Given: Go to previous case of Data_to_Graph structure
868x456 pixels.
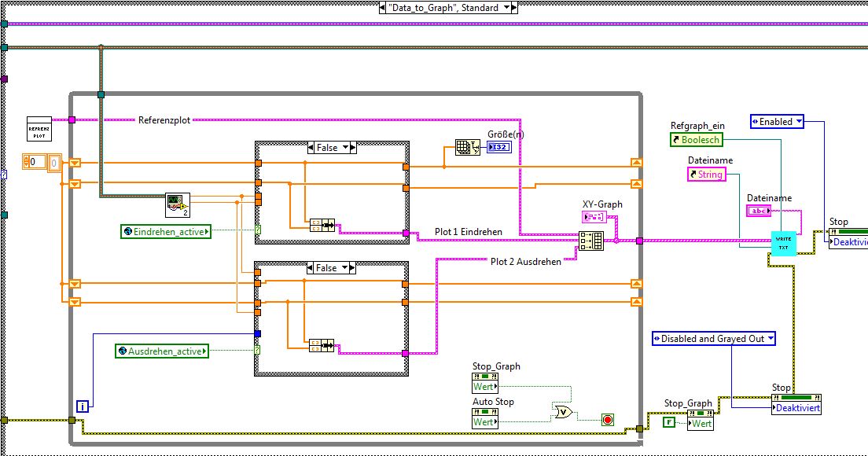Looking at the screenshot, I should coord(383,8).
